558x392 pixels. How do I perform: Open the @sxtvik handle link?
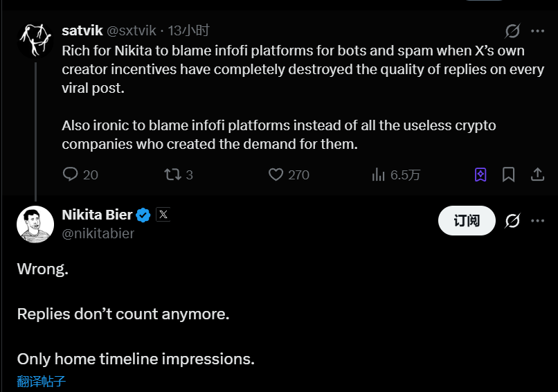[x=132, y=30]
